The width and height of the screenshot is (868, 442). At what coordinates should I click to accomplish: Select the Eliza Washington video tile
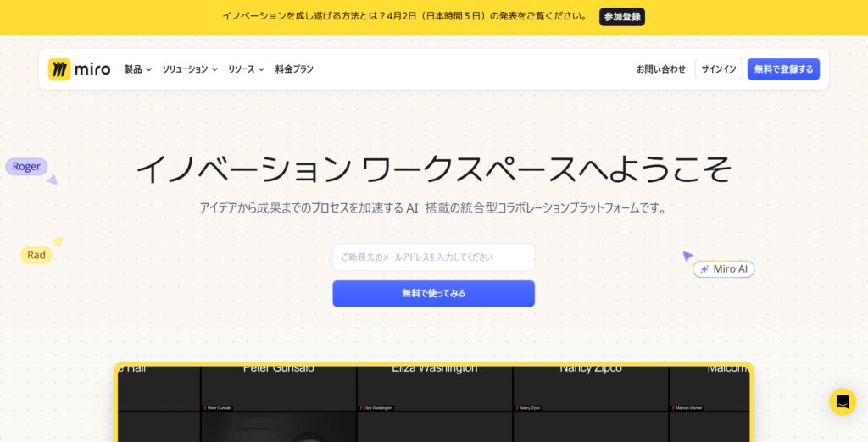pos(434,388)
